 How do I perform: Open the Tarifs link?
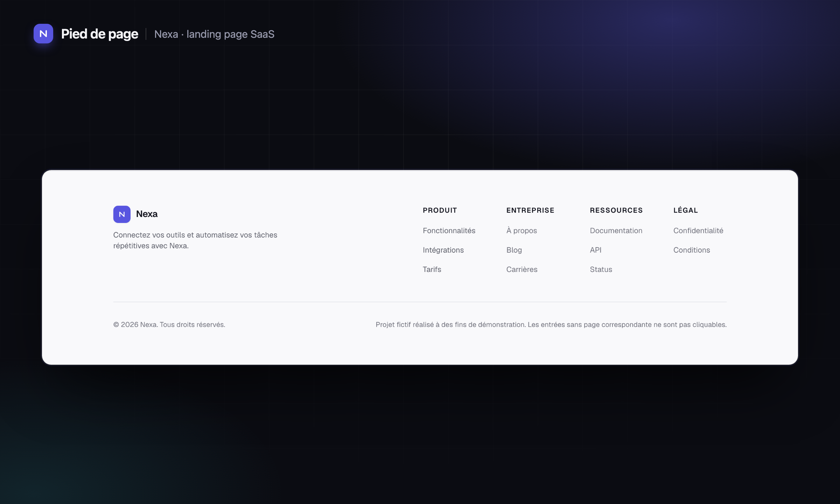click(x=432, y=269)
